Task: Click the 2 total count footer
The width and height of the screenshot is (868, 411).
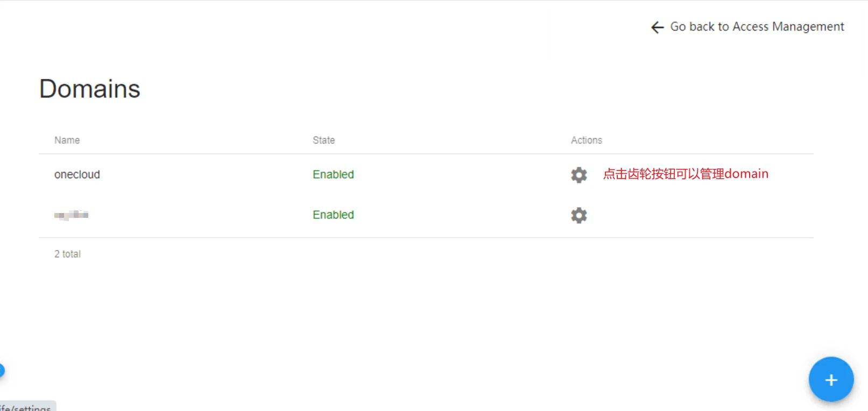Action: point(67,254)
